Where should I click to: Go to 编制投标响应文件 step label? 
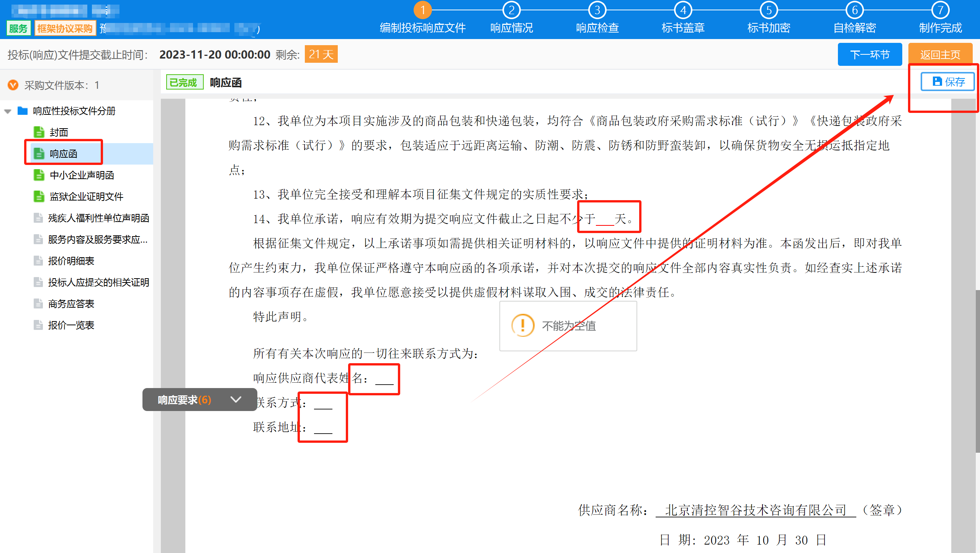(x=422, y=28)
